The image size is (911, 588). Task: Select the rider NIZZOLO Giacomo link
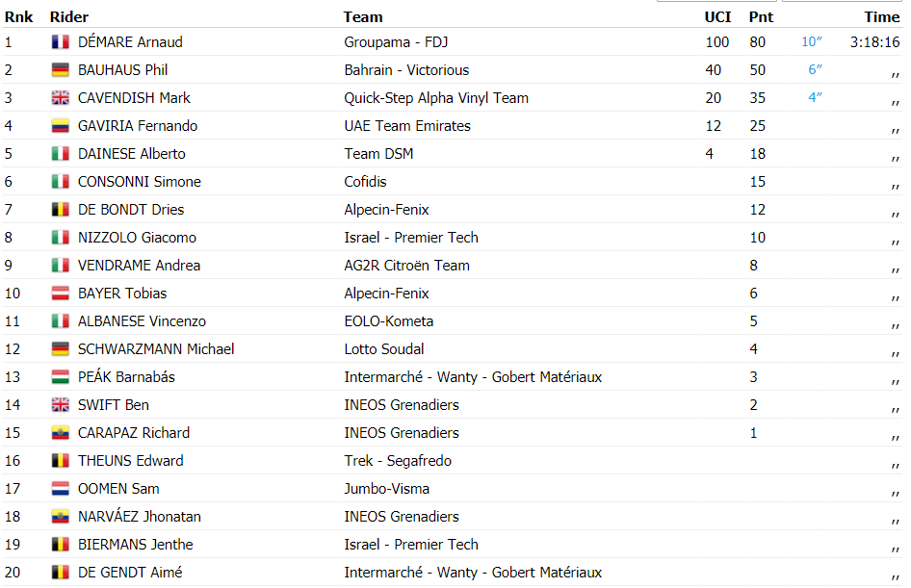(137, 238)
